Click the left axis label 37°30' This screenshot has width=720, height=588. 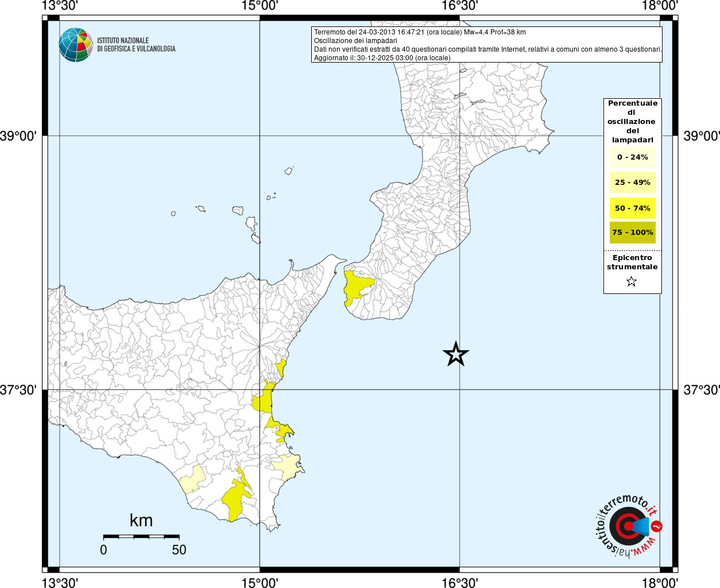pos(18,390)
